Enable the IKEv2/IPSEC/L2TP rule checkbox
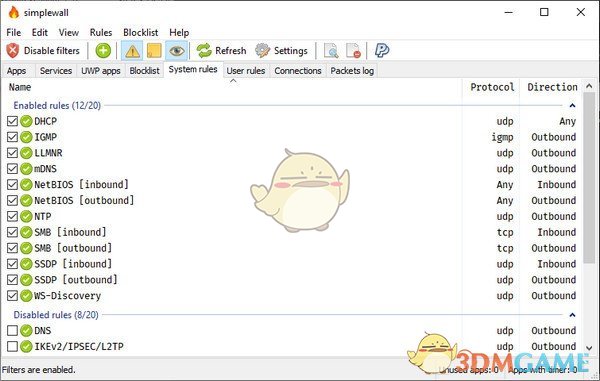This screenshot has height=381, width=600. tap(12, 347)
